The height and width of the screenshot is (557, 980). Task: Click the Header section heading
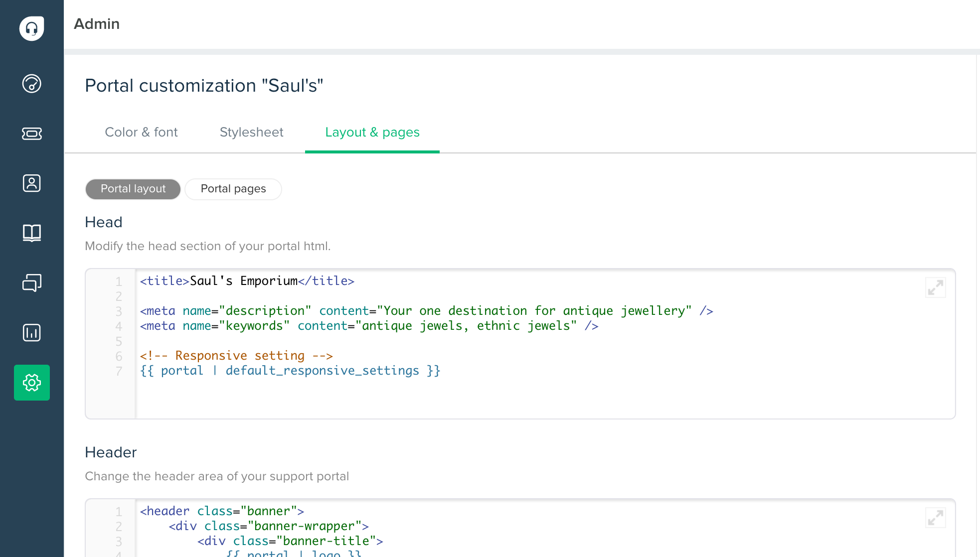point(111,452)
